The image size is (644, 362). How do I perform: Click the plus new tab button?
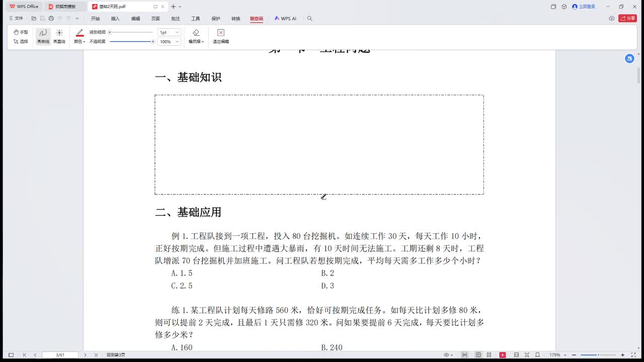173,7
